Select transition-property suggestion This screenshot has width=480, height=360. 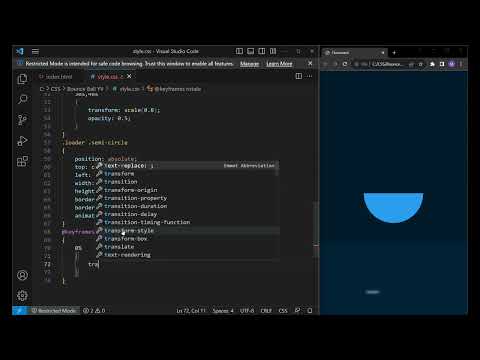click(x=187, y=198)
